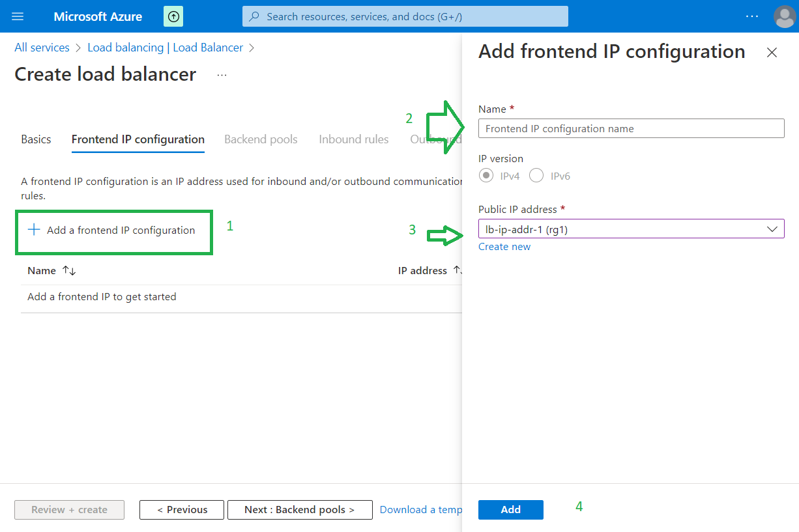
Task: Open Load balancing | Load Balancer breadcrumb
Action: [166, 48]
